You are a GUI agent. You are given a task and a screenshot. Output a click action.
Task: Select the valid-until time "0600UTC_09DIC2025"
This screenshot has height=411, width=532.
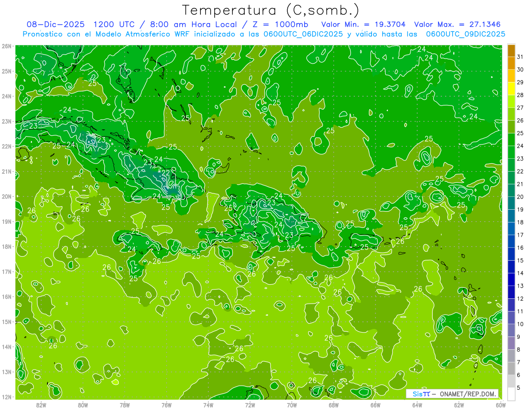[465, 34]
